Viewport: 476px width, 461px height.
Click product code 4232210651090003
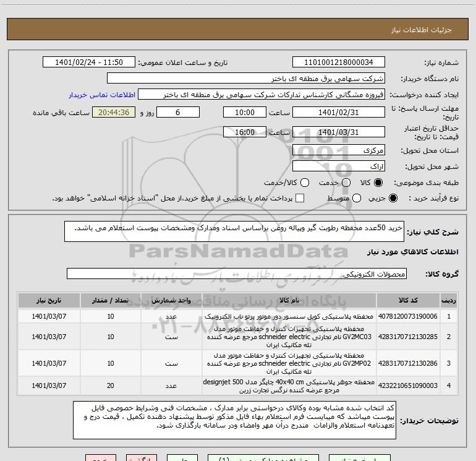click(x=408, y=386)
